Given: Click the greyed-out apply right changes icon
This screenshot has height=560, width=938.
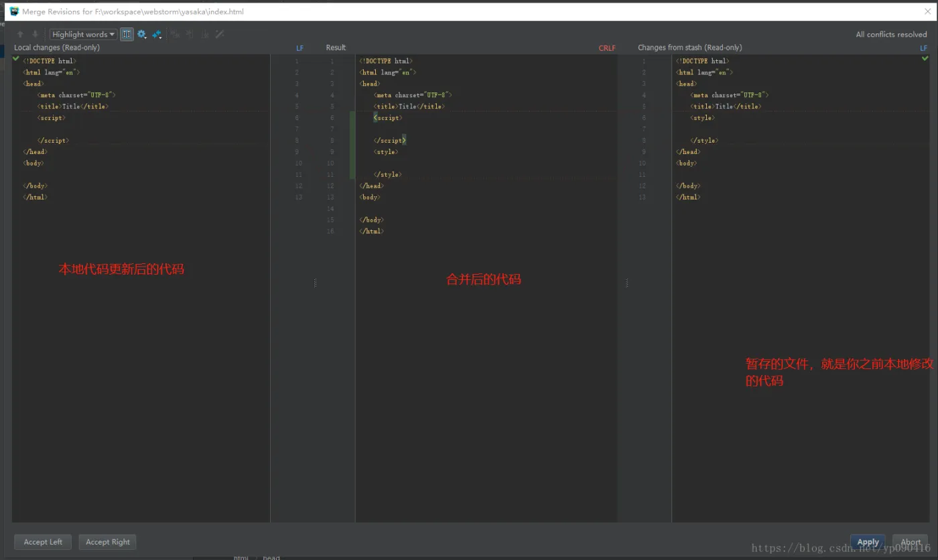Looking at the screenshot, I should (x=204, y=34).
